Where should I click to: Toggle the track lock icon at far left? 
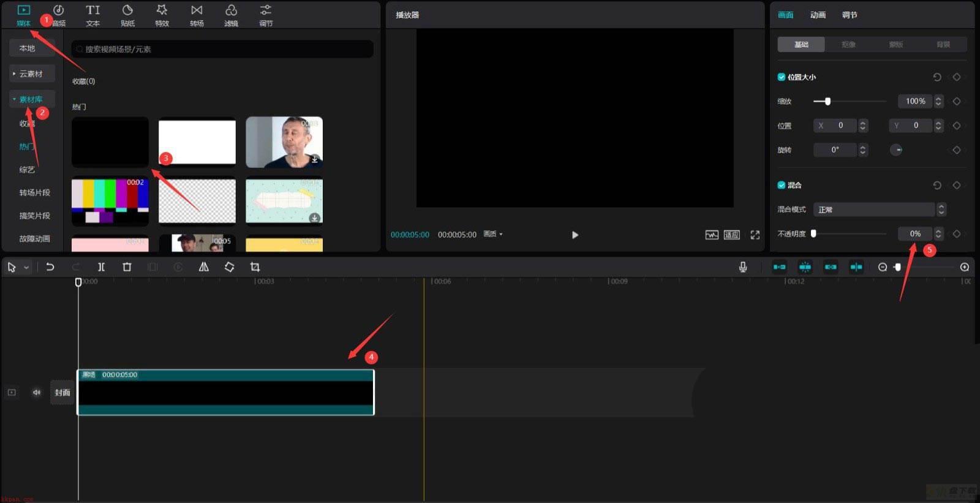point(12,392)
